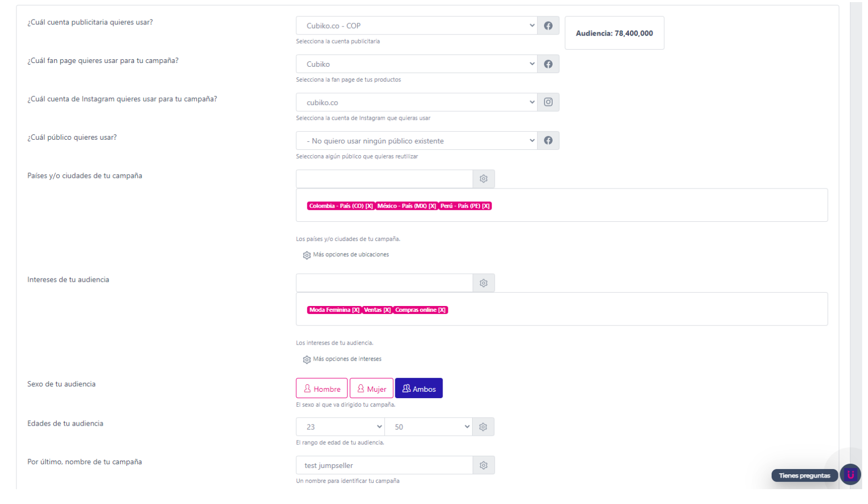Screen dimensions: 868x504
Task: Click the campaign name field 'test jumpseller'
Action: [x=384, y=465]
